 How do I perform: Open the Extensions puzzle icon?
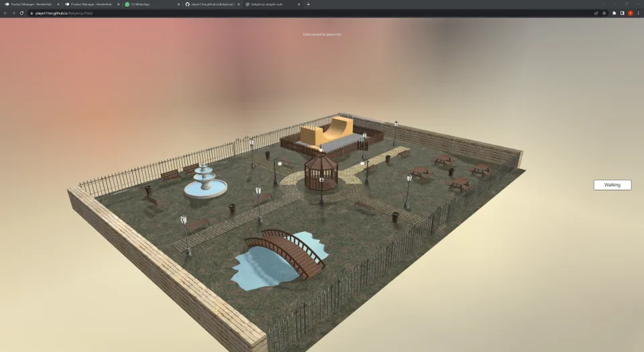(614, 13)
